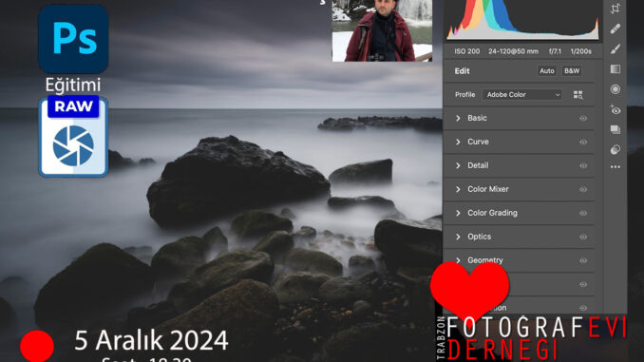Browse profiles with the grid icon

coord(578,95)
